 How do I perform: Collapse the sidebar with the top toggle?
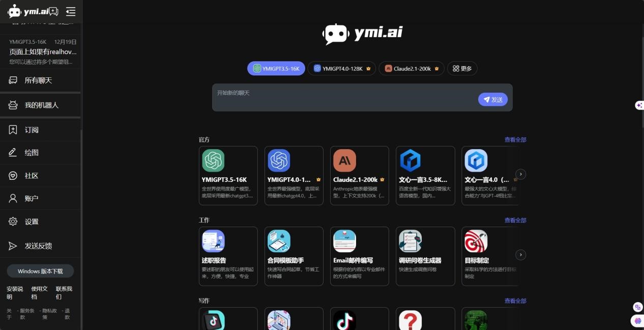[x=71, y=11]
